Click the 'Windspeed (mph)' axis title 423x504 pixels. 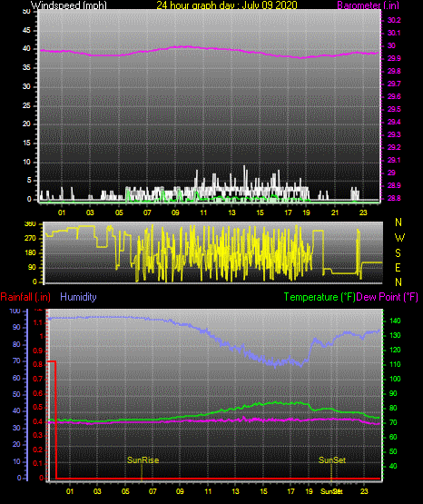coord(69,5)
